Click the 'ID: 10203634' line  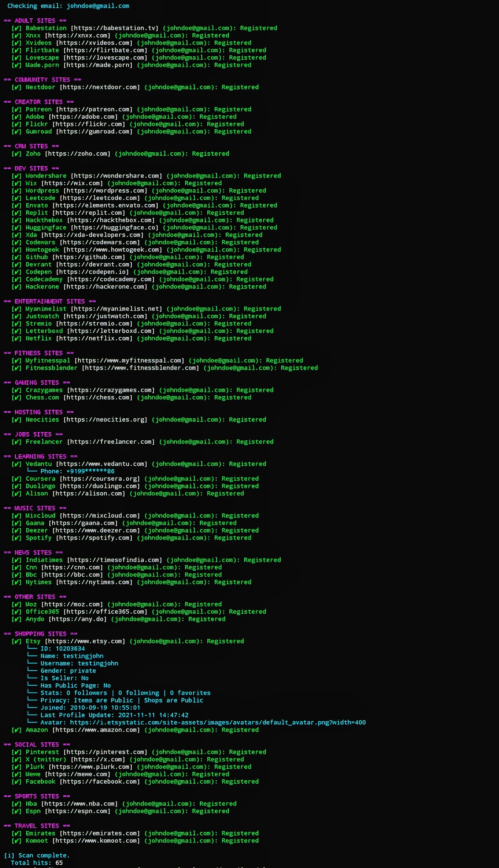click(63, 648)
